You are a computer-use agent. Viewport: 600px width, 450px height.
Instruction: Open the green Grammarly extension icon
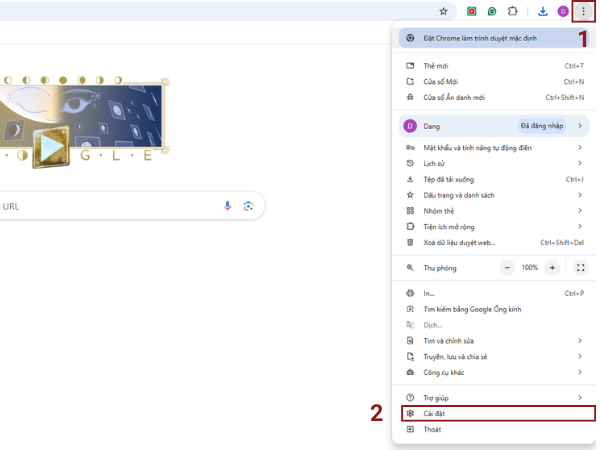(x=492, y=11)
